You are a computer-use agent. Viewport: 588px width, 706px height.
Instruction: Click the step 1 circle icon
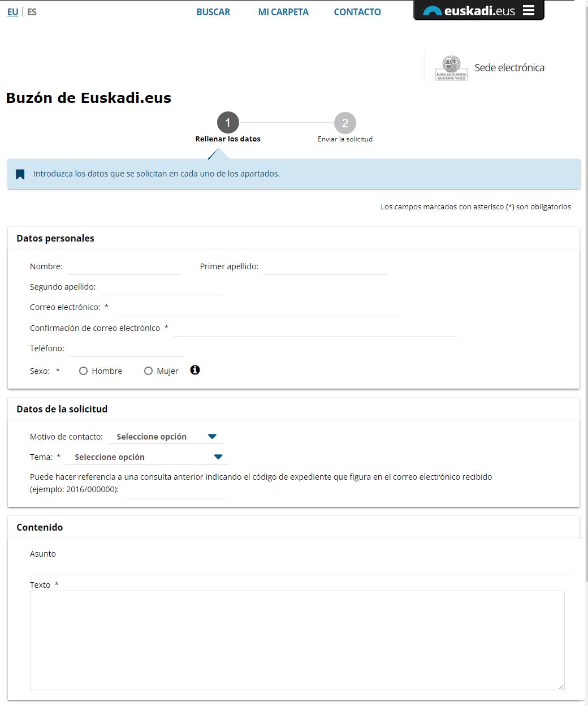(x=228, y=123)
